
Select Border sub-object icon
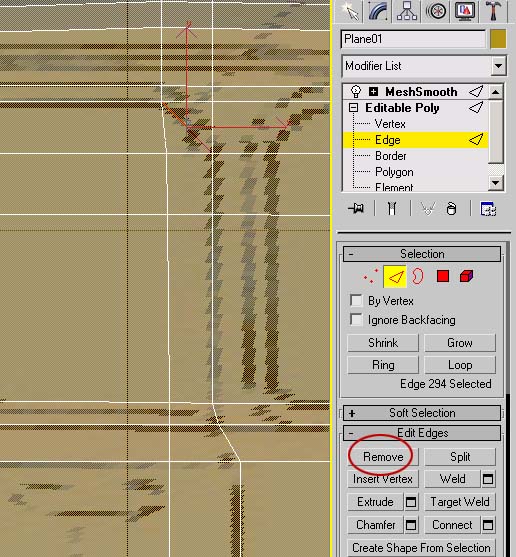418,276
